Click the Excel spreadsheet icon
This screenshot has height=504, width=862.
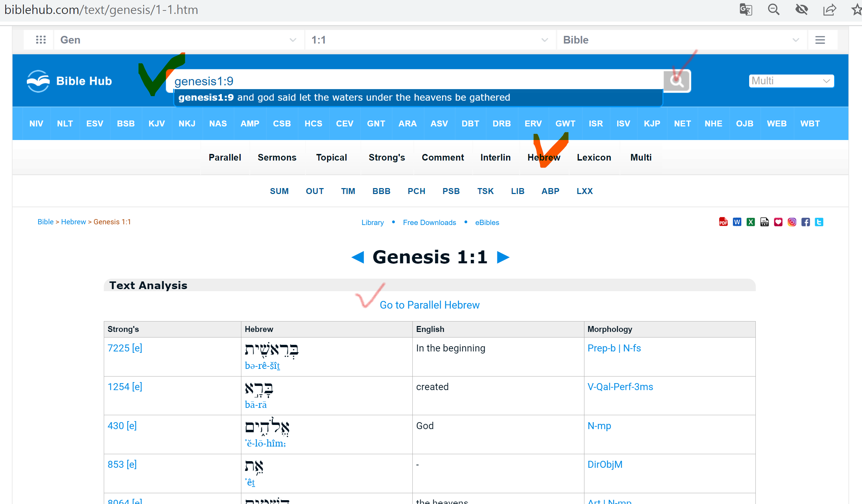pos(751,222)
